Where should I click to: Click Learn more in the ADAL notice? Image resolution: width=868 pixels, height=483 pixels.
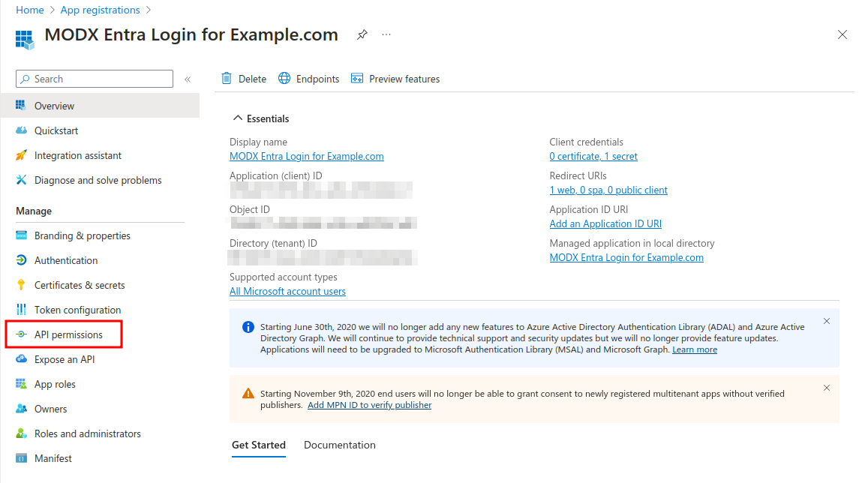pos(695,349)
